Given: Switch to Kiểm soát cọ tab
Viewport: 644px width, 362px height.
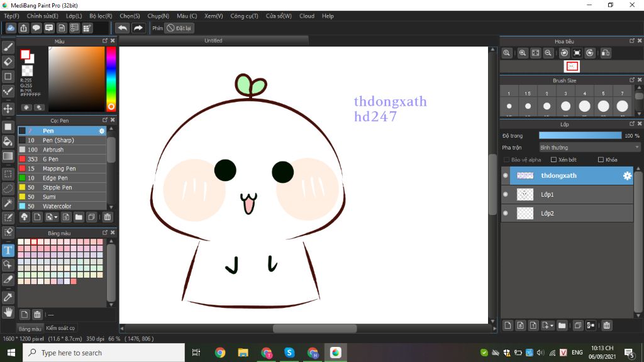Looking at the screenshot, I should [x=60, y=328].
